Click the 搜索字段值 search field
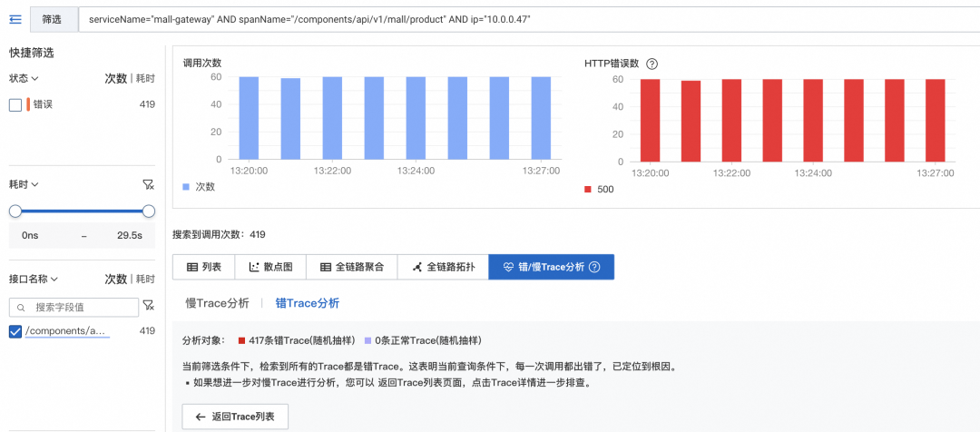980x432 pixels. pyautogui.click(x=73, y=308)
